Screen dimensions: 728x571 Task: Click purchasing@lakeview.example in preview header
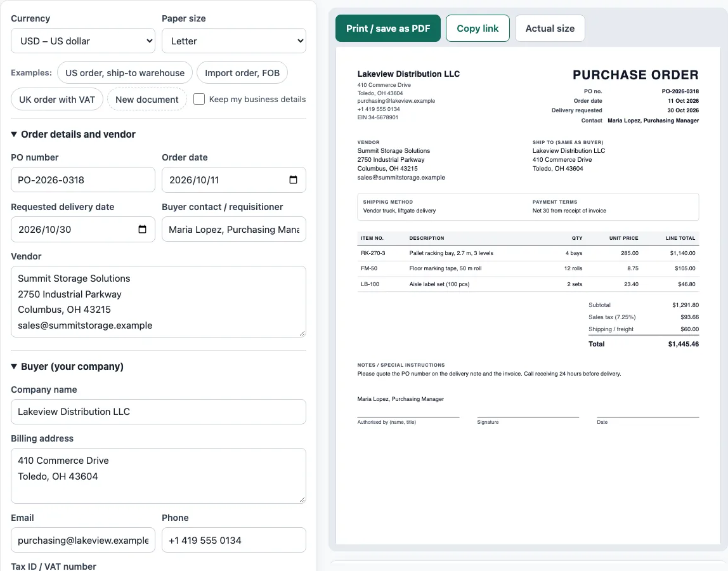[x=396, y=101]
